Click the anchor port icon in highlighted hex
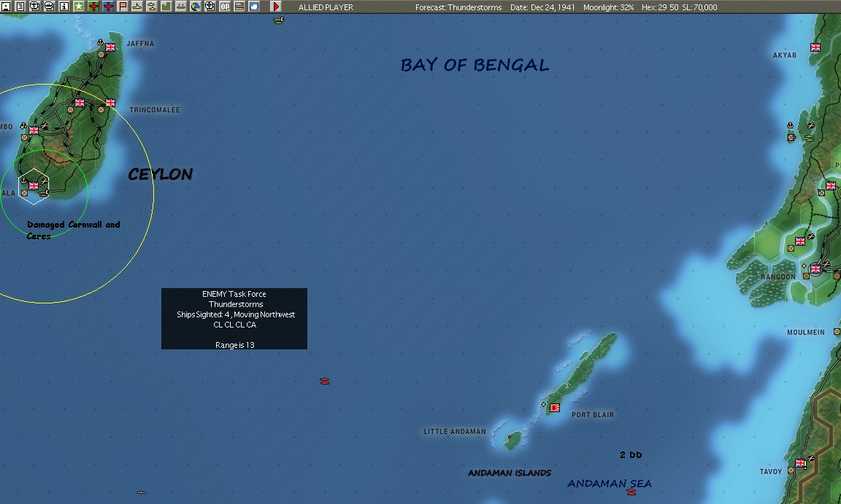841x504 pixels. point(23,181)
